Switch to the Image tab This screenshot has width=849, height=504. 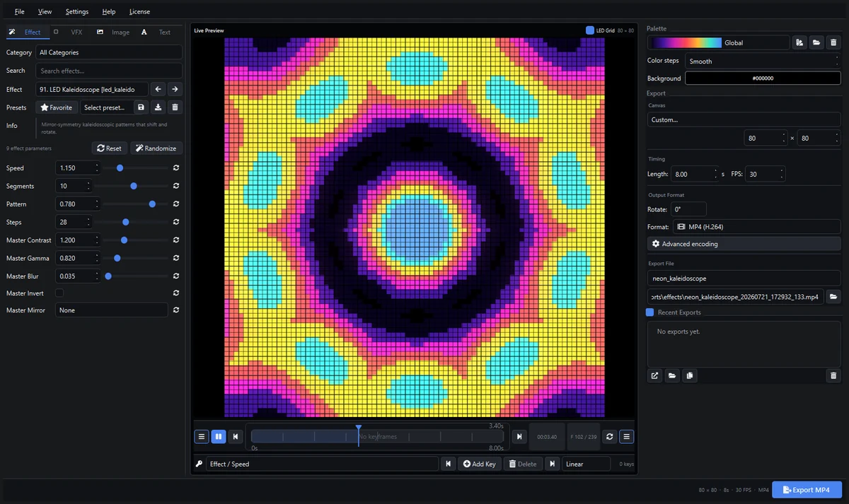pyautogui.click(x=114, y=32)
